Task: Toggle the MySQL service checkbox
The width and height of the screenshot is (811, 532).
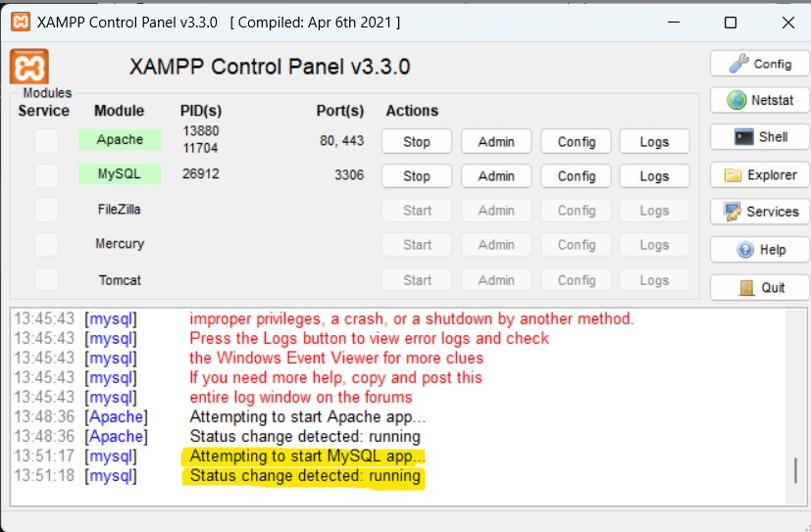Action: pos(46,175)
